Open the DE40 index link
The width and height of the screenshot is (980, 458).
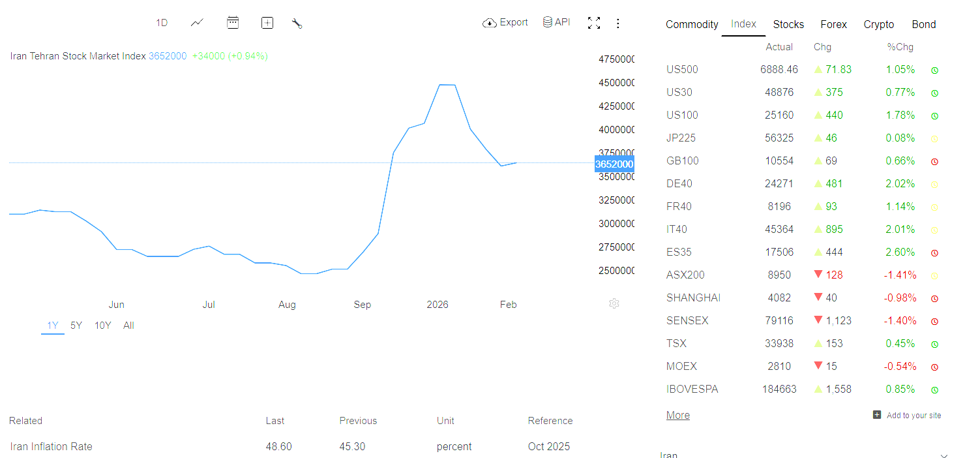[x=679, y=183]
